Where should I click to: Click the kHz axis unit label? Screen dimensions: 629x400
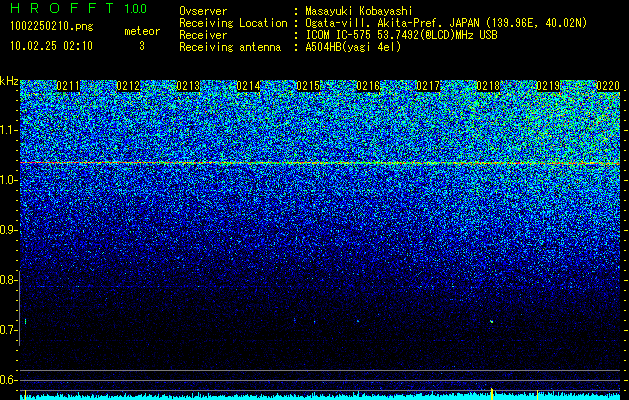[x=9, y=81]
